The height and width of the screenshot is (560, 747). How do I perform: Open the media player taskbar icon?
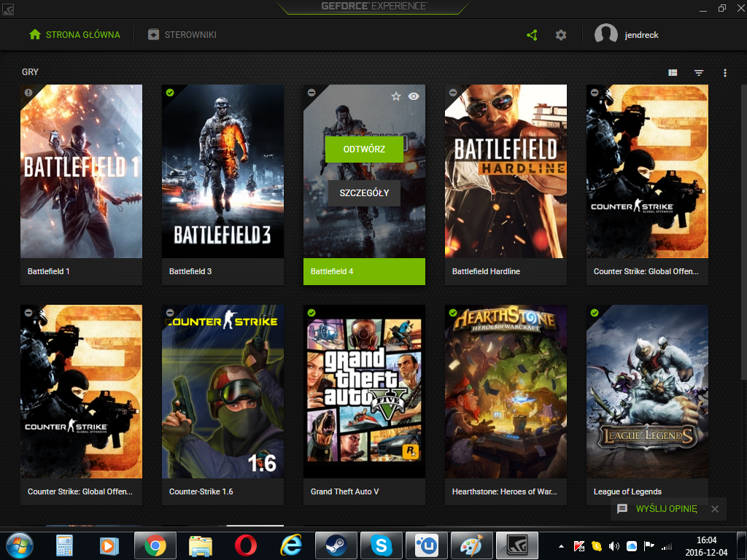[109, 545]
